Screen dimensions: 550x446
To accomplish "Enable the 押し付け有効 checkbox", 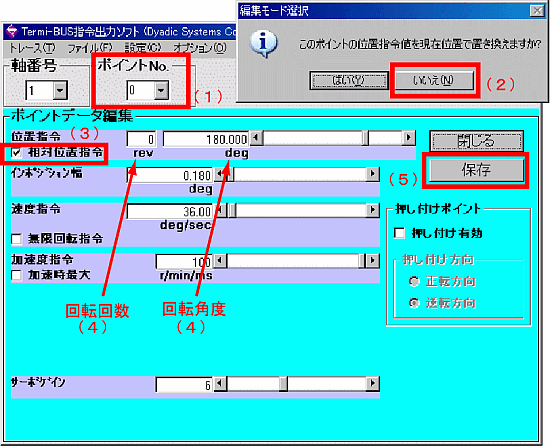I will (399, 233).
